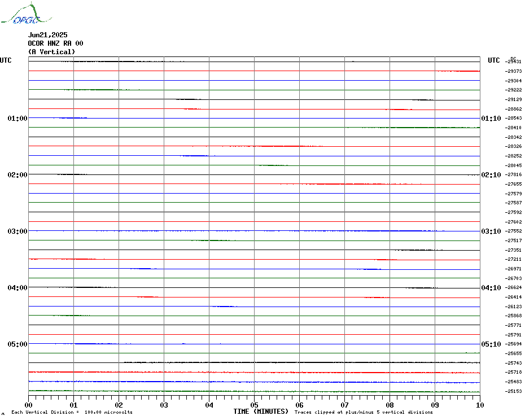Click the DC offset value '-29373'

click(x=513, y=71)
